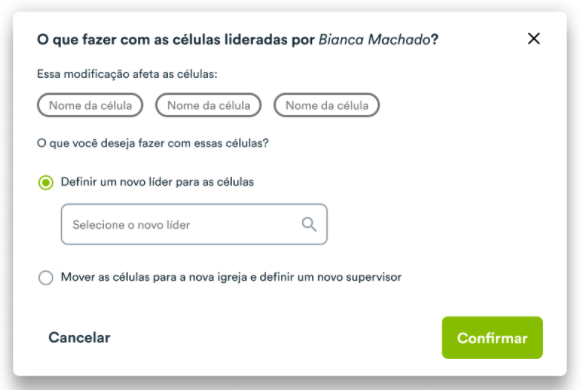Select the first 'Nome da célula' chip
Viewport: 585px width, 390px height.
pyautogui.click(x=90, y=105)
